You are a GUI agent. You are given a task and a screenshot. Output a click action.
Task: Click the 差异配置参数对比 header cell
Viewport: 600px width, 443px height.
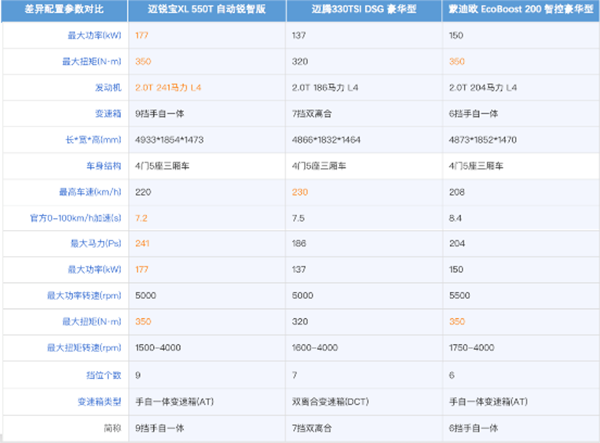pos(64,9)
